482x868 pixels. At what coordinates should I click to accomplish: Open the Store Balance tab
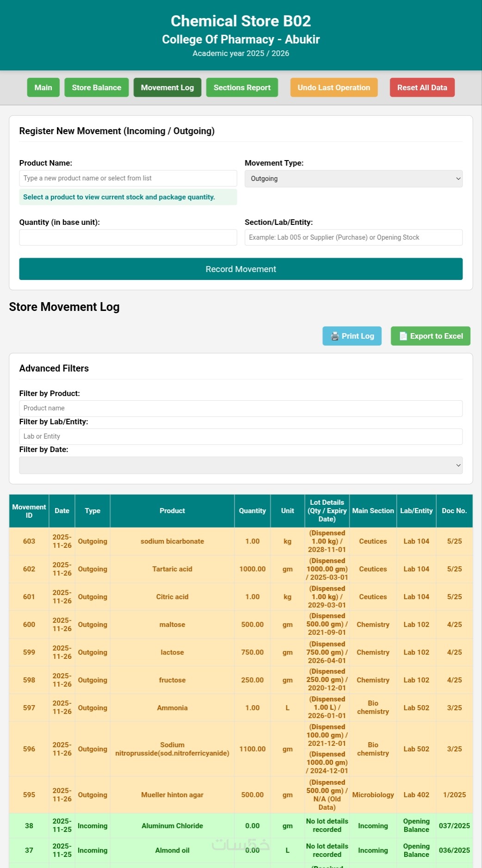click(x=96, y=88)
